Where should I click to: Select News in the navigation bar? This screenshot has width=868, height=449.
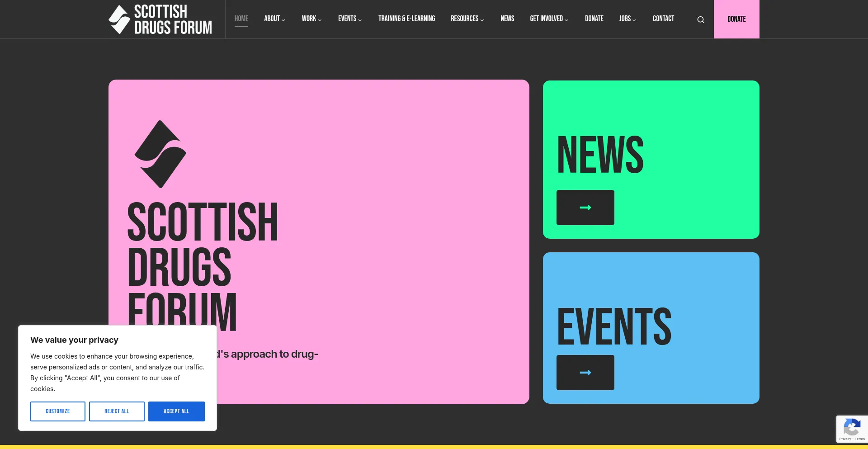tap(507, 19)
